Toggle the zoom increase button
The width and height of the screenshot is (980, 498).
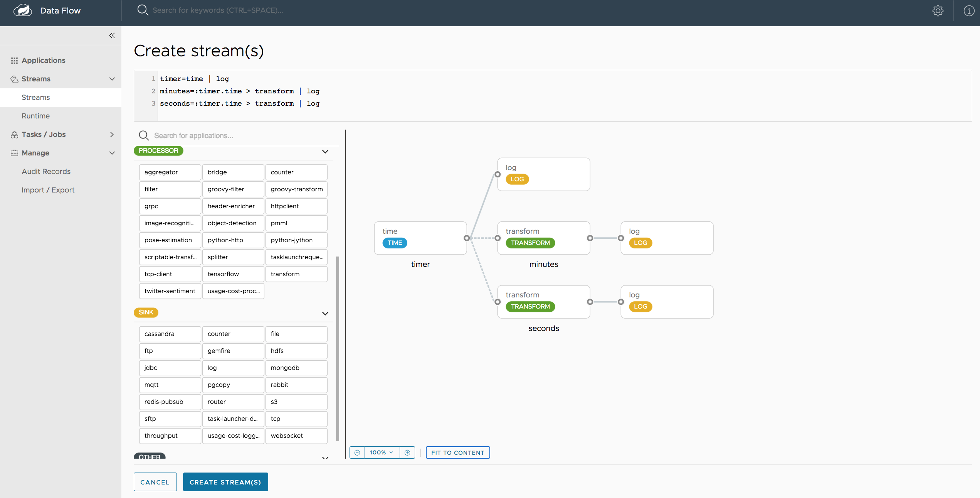point(407,452)
